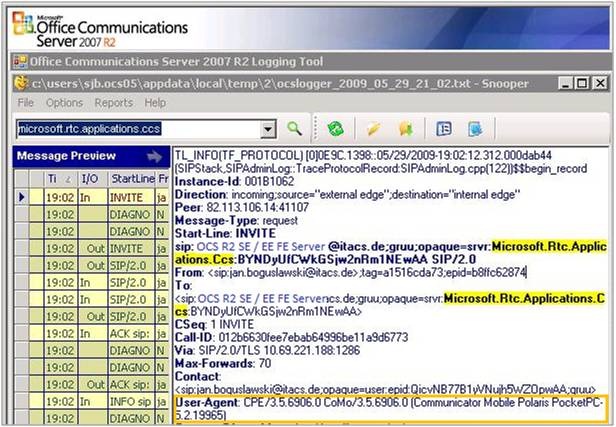
Task: Sort by the Fr column header
Action: 163,179
